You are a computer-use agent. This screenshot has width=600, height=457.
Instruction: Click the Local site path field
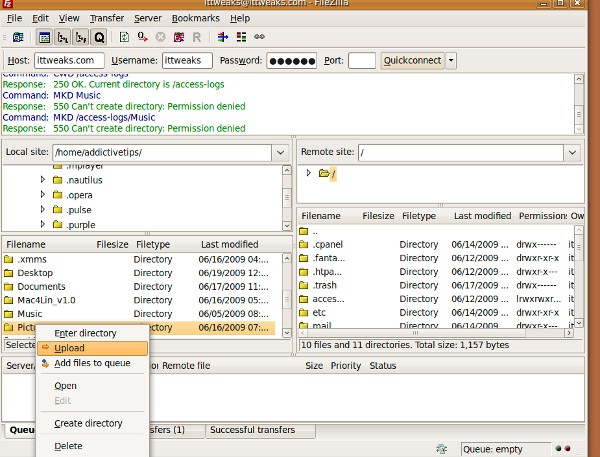(162, 152)
